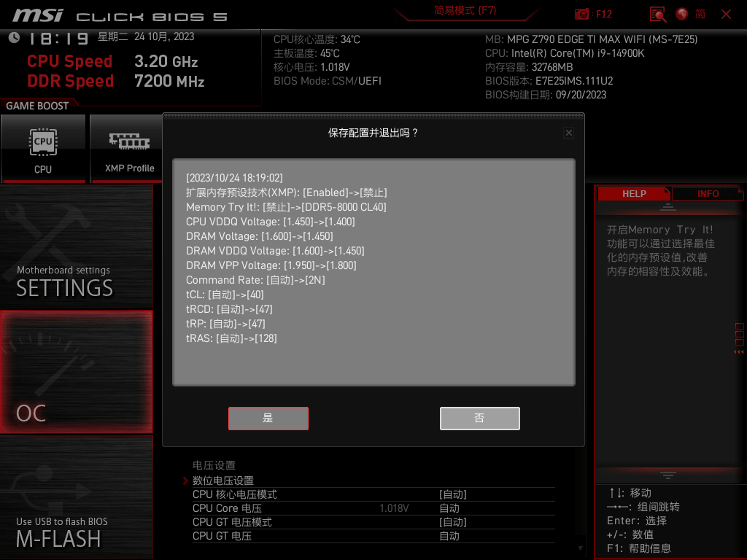Viewport: 747px width, 560px height.
Task: Click the tCL change line
Action: (x=225, y=295)
